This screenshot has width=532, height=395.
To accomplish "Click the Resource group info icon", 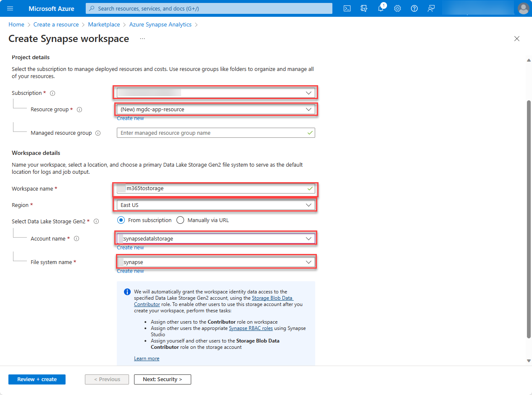I will (x=79, y=110).
